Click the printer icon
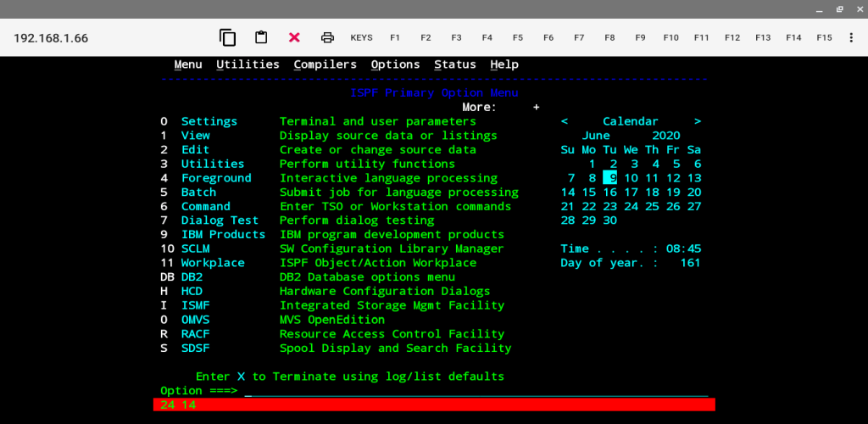The height and width of the screenshot is (424, 868). [x=328, y=37]
